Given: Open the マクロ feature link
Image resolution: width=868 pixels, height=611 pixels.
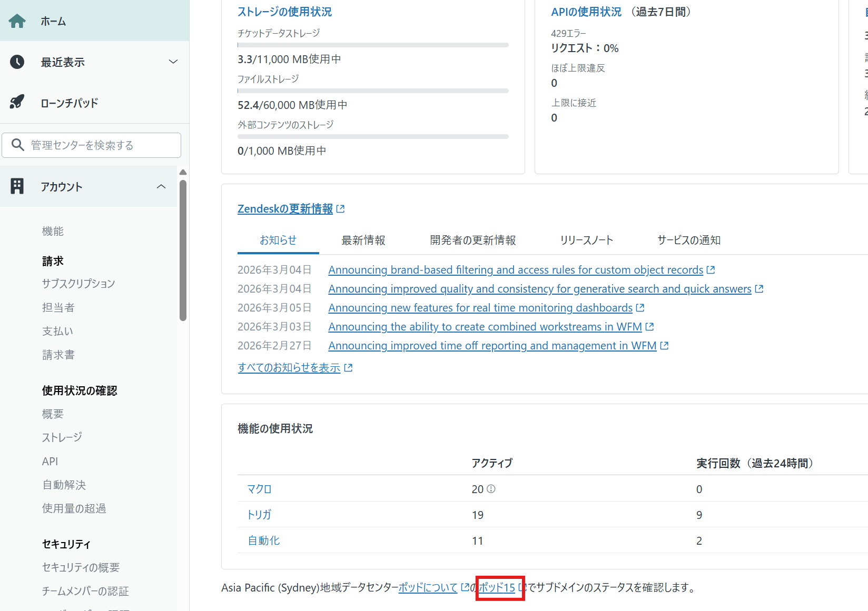Looking at the screenshot, I should 259,489.
